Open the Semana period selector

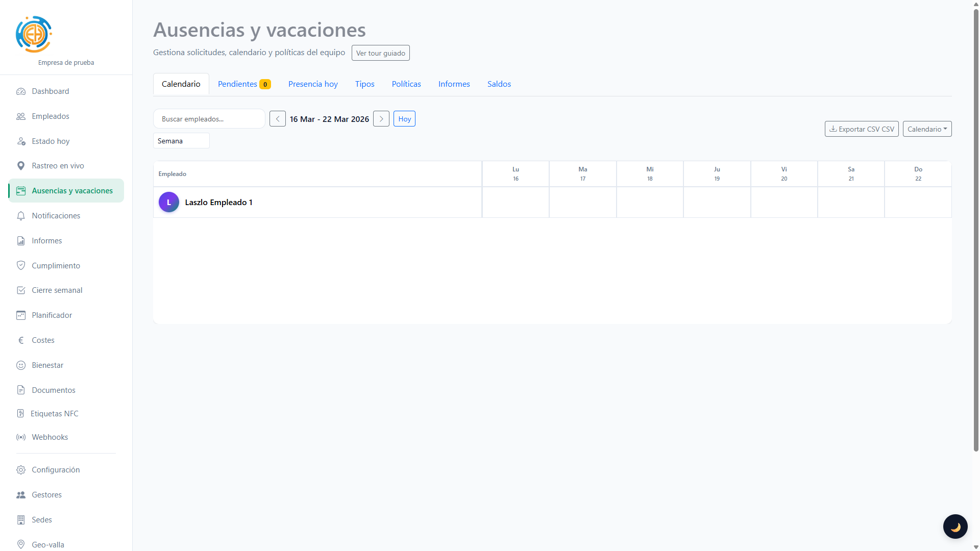click(x=181, y=141)
